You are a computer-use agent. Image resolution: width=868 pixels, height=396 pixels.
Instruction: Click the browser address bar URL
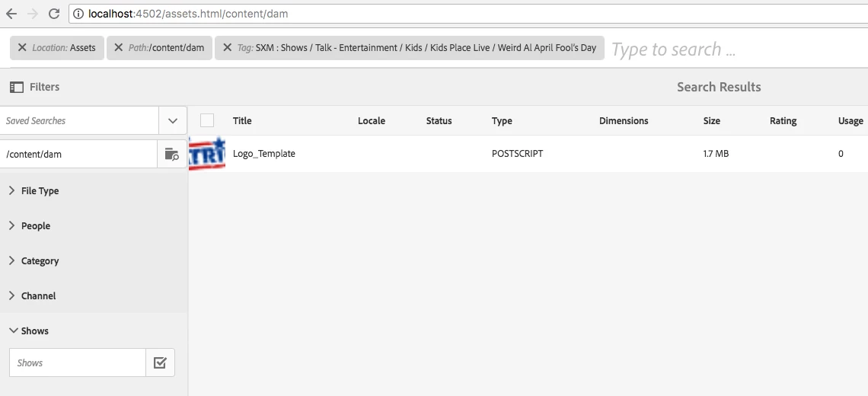[188, 14]
